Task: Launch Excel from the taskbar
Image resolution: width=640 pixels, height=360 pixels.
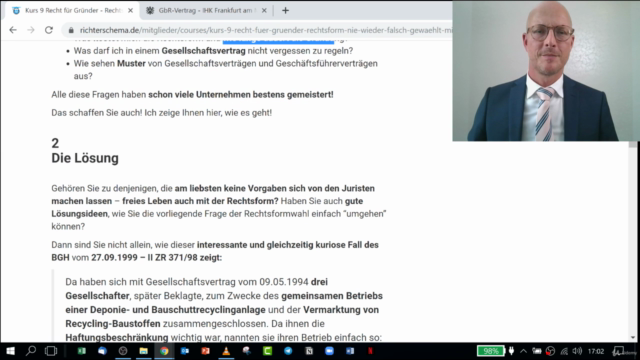Action: point(82,351)
